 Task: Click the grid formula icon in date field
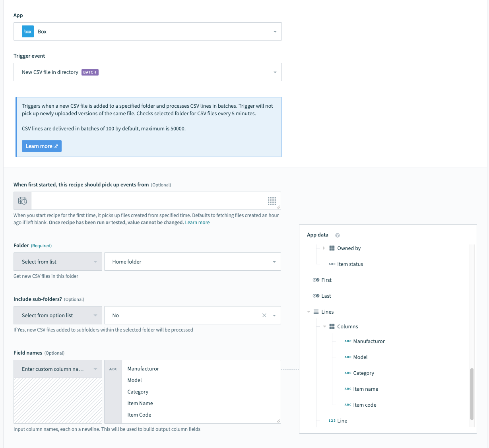(x=272, y=201)
